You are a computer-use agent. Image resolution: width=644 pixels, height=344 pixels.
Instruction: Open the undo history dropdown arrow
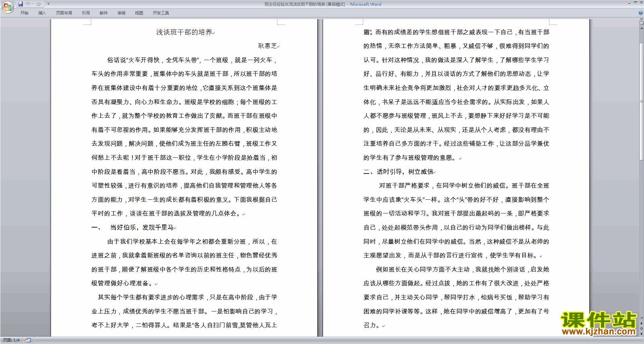coord(33,4)
